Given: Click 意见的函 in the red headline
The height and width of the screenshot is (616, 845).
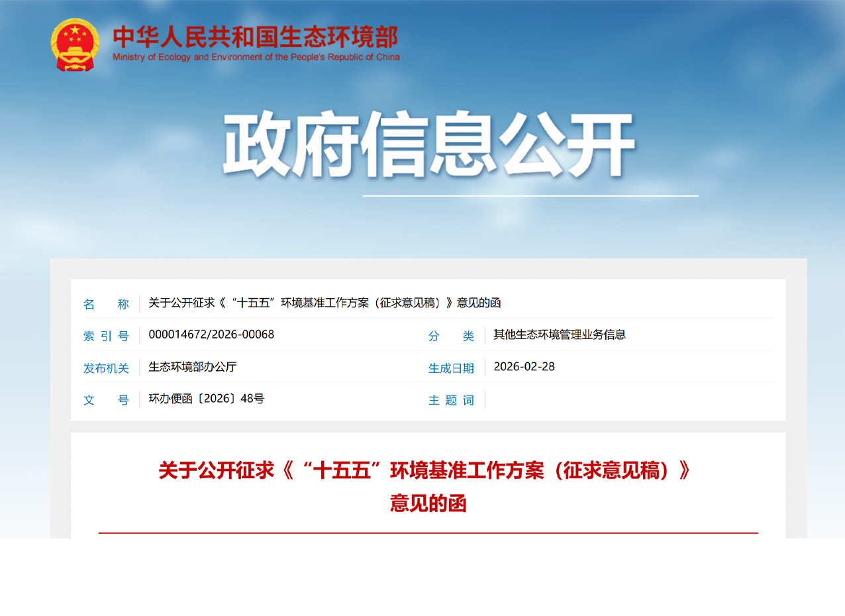Looking at the screenshot, I should tap(428, 503).
